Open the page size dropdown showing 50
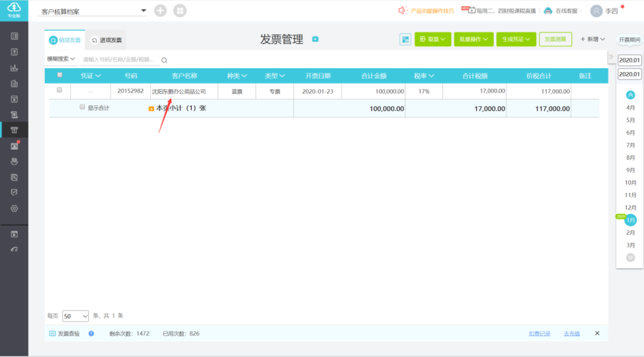Screen dimensions: 644x357 click(x=75, y=316)
